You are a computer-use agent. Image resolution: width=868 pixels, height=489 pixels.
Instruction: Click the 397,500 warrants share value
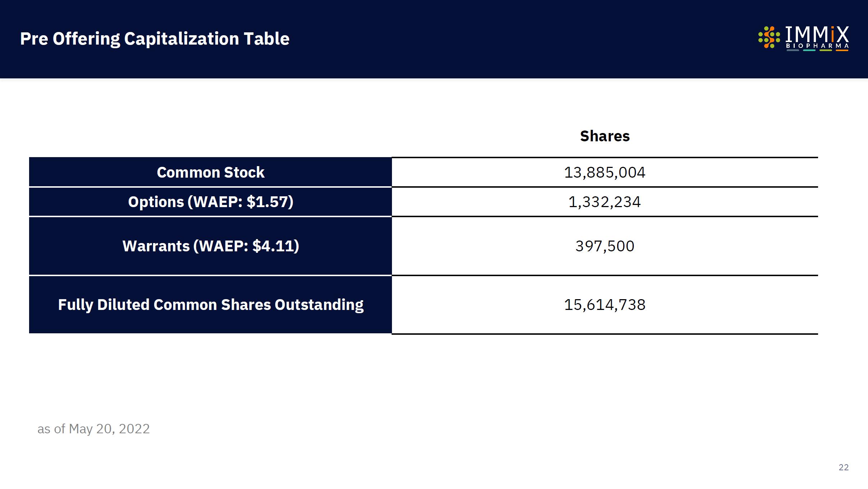tap(605, 246)
